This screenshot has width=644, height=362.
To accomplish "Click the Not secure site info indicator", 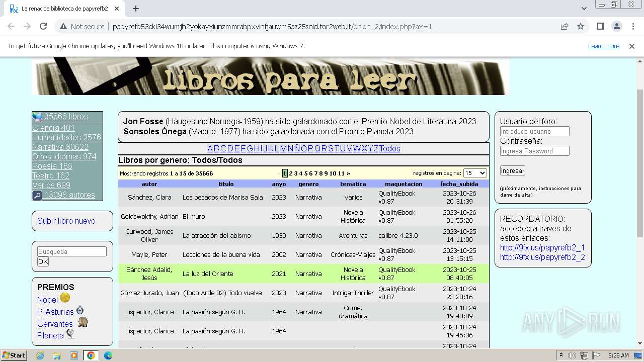I will (x=82, y=27).
